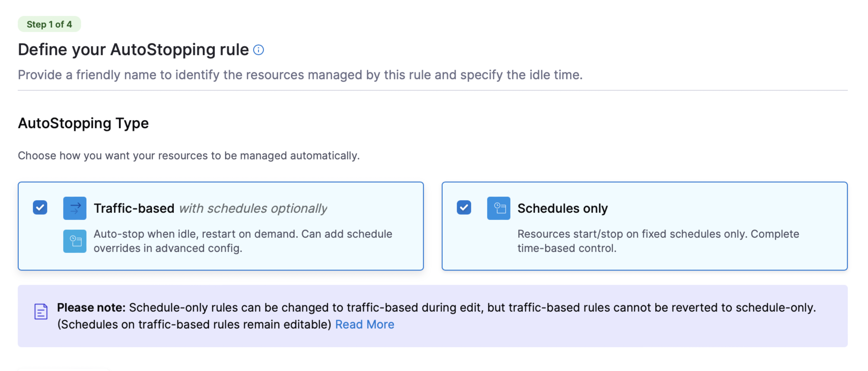Image resolution: width=868 pixels, height=371 pixels.
Task: Toggle the Traffic-based checkbox
Action: [40, 207]
